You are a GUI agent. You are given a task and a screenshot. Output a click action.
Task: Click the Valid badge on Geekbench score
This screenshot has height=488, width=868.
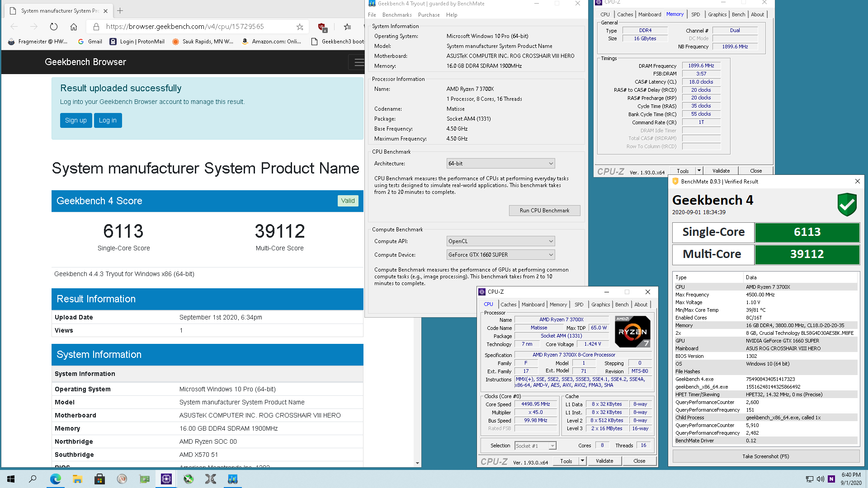(348, 201)
